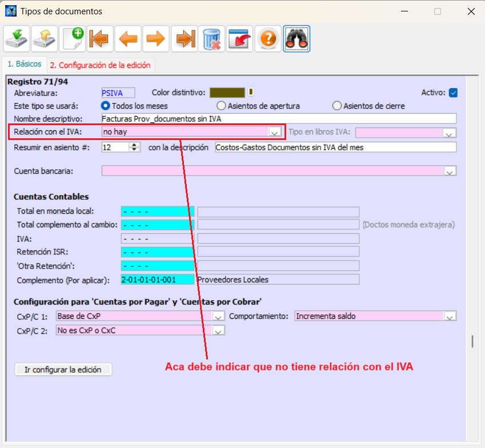The width and height of the screenshot is (485, 448).
Task: Click the save-to-disk icon with green arrow
Action: pyautogui.click(x=17, y=39)
